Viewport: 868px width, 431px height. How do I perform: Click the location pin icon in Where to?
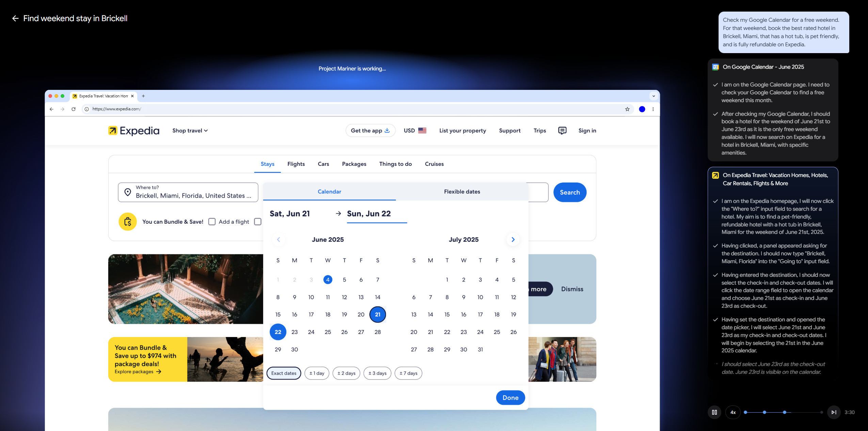pyautogui.click(x=128, y=192)
